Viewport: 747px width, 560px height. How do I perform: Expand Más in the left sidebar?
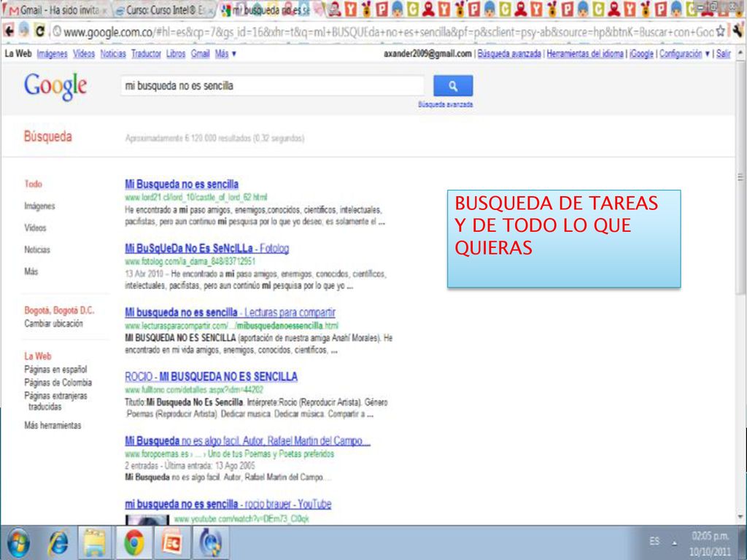click(x=31, y=271)
